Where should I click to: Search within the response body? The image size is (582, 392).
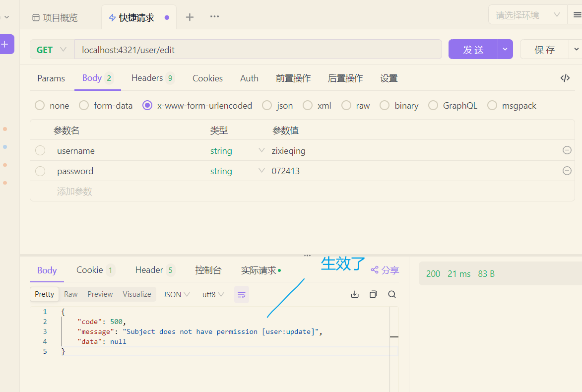coord(392,294)
